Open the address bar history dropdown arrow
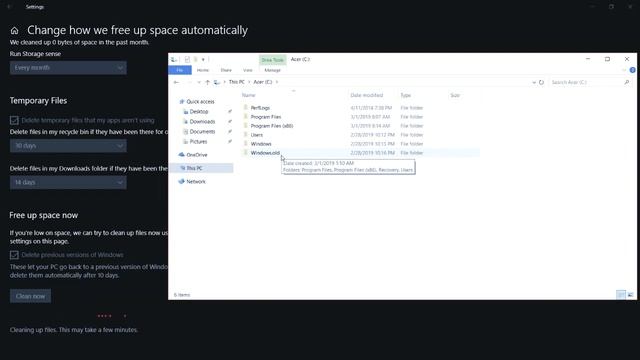This screenshot has height=360, width=640. point(534,82)
